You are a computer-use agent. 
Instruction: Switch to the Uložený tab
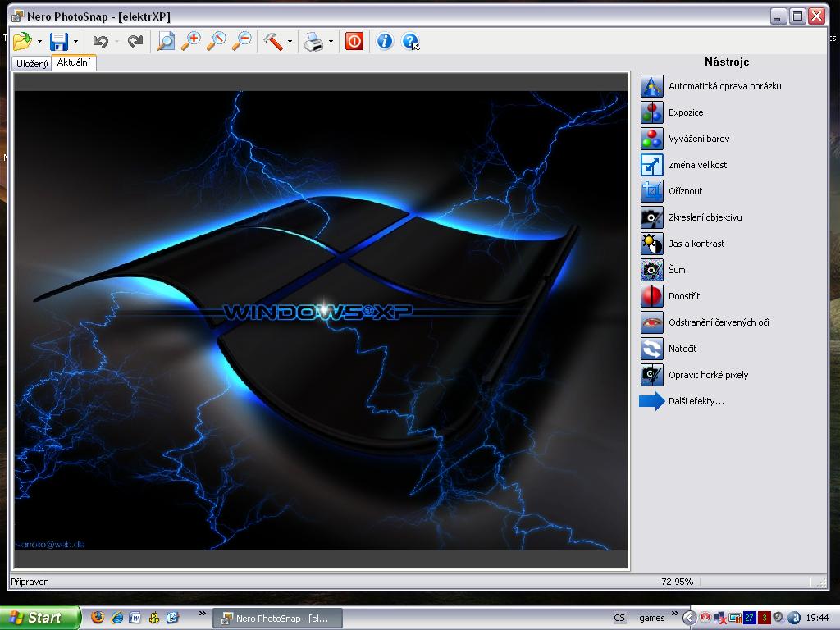[x=32, y=64]
